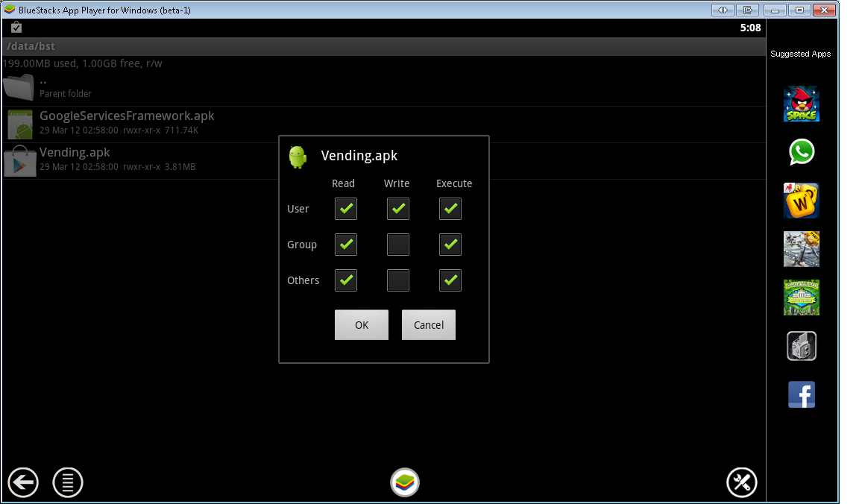Image resolution: width=859 pixels, height=504 pixels.
Task: Launch Words With Friends suggested app
Action: [801, 201]
